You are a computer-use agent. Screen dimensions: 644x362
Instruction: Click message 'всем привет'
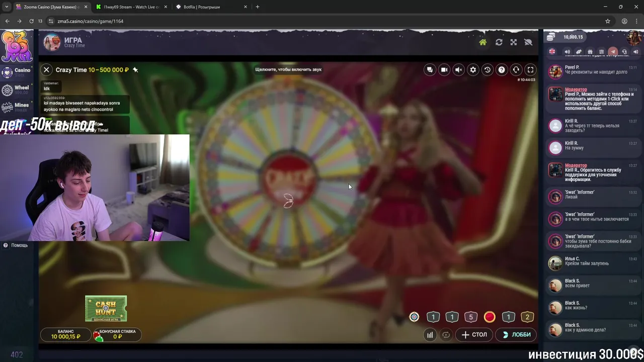pyautogui.click(x=577, y=286)
